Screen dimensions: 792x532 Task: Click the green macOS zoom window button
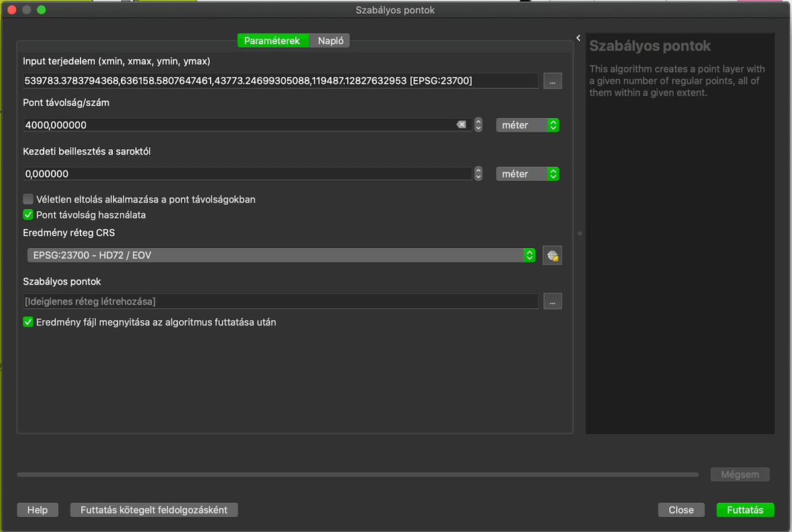click(42, 10)
